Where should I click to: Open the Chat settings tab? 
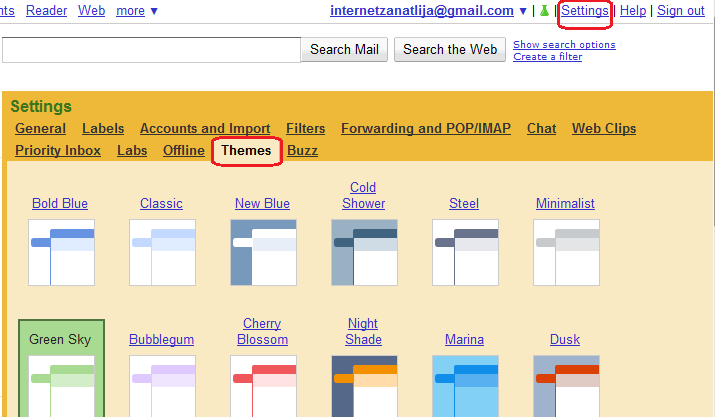541,128
